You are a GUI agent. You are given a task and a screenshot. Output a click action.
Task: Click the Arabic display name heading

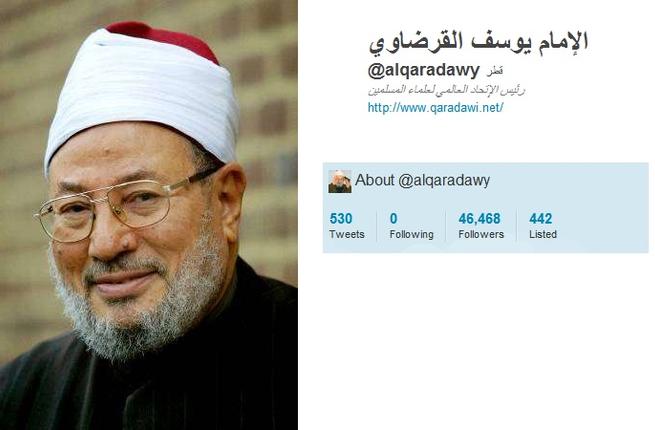[x=478, y=42]
